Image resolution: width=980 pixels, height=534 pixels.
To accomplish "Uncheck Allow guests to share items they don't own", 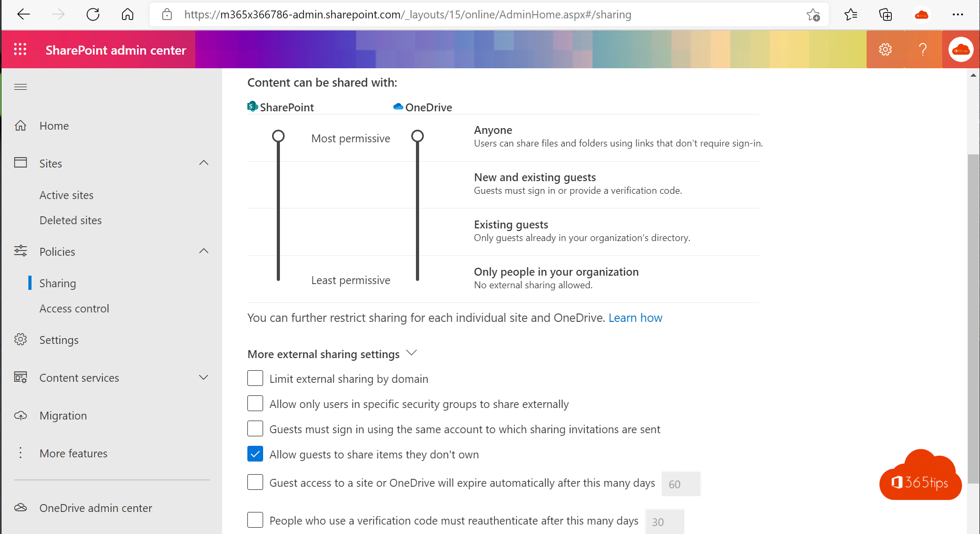I will coord(255,454).
